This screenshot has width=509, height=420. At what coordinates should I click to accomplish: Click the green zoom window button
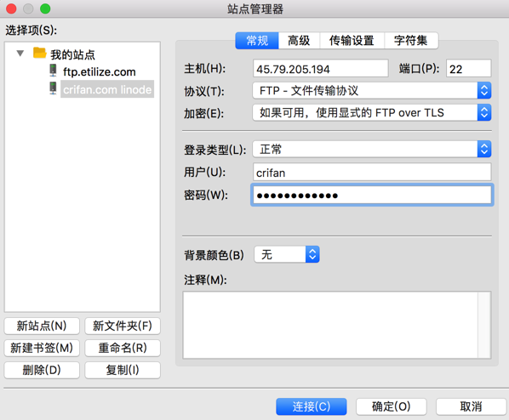pyautogui.click(x=45, y=9)
